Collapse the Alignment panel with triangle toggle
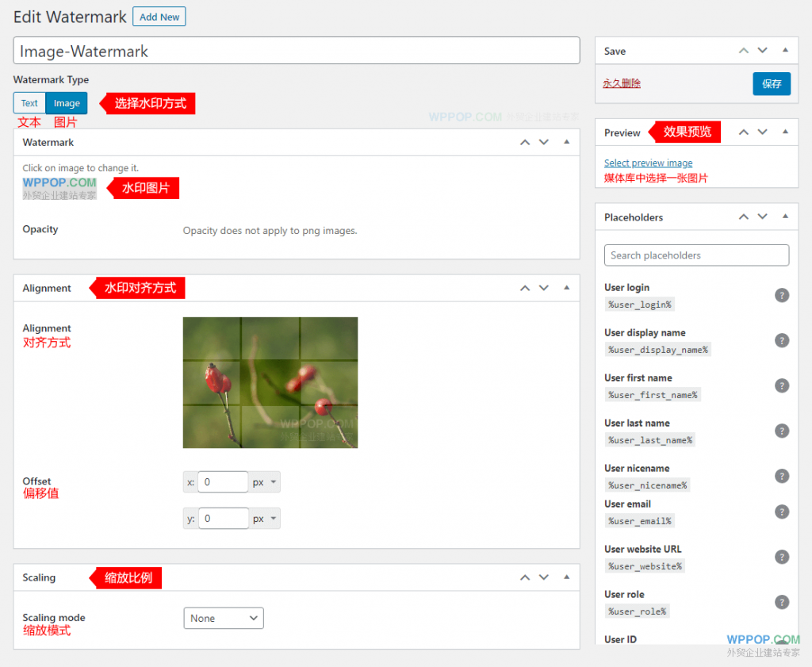 point(566,288)
